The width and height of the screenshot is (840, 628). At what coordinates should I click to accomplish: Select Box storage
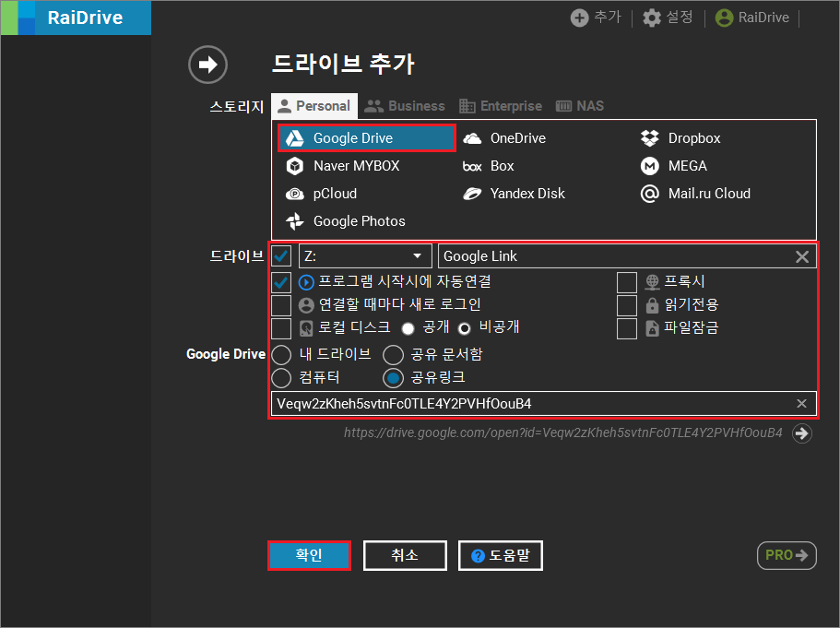pyautogui.click(x=488, y=166)
